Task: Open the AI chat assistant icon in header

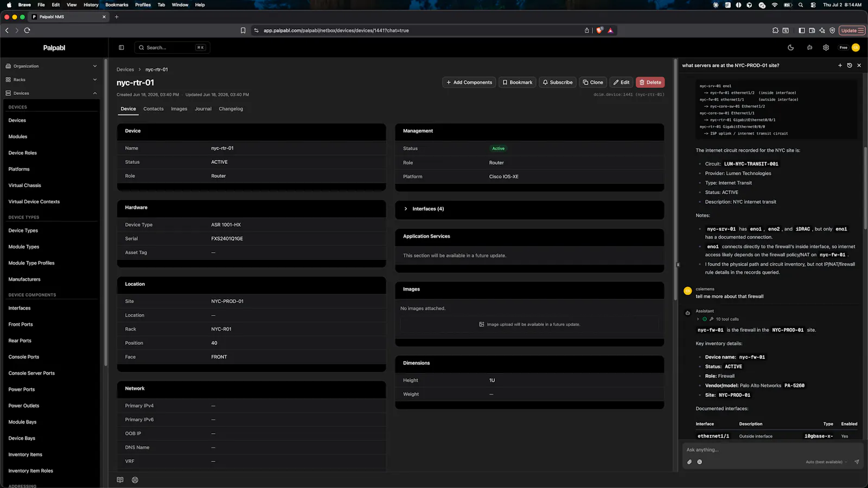Action: point(809,48)
